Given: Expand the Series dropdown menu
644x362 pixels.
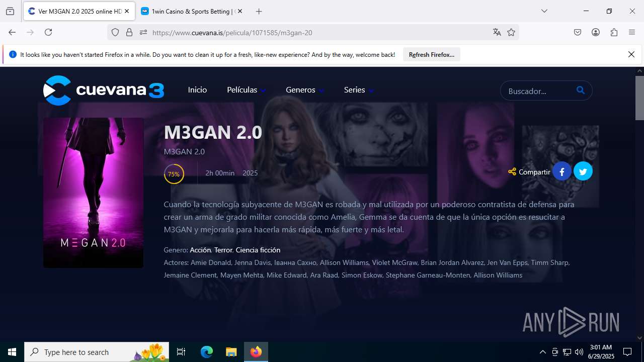Looking at the screenshot, I should [x=359, y=90].
